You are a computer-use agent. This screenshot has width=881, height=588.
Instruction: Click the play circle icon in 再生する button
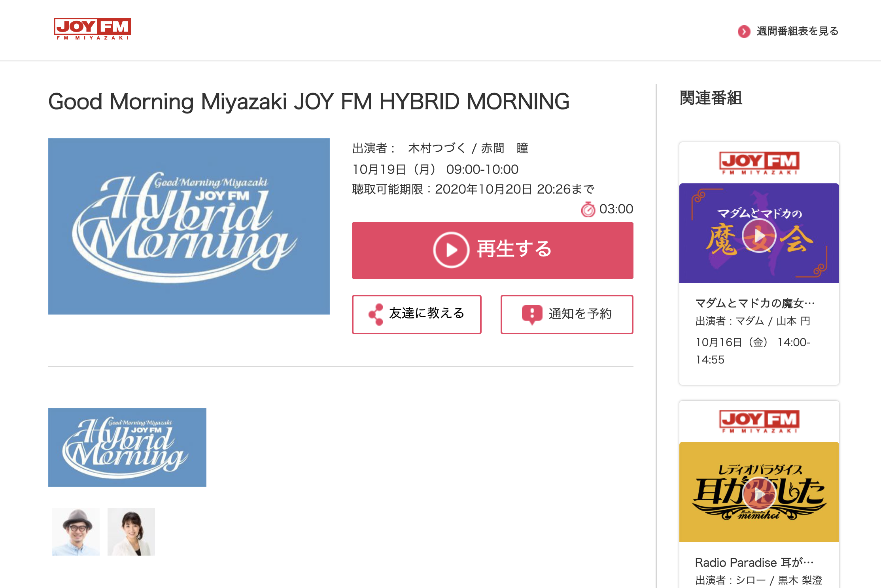(451, 250)
